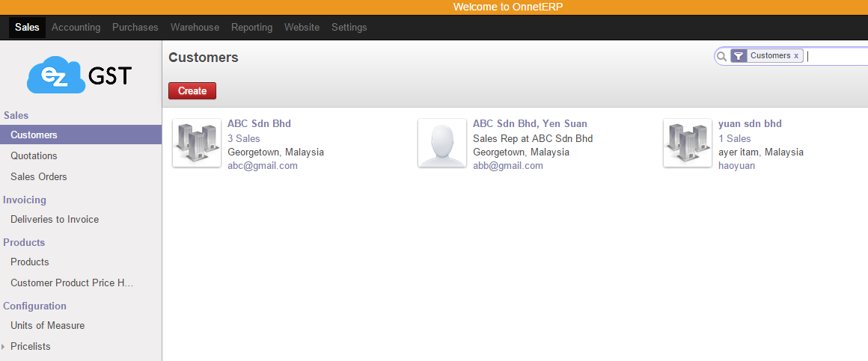868x361 pixels.
Task: Click the 1 Sales link
Action: click(735, 139)
